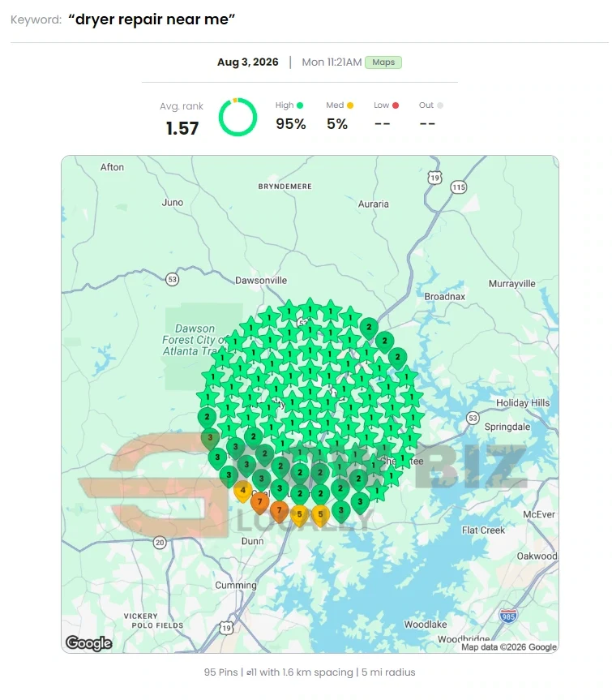Viewport: 612px width, 700px height.
Task: Click the Google logo on the map
Action: (89, 643)
